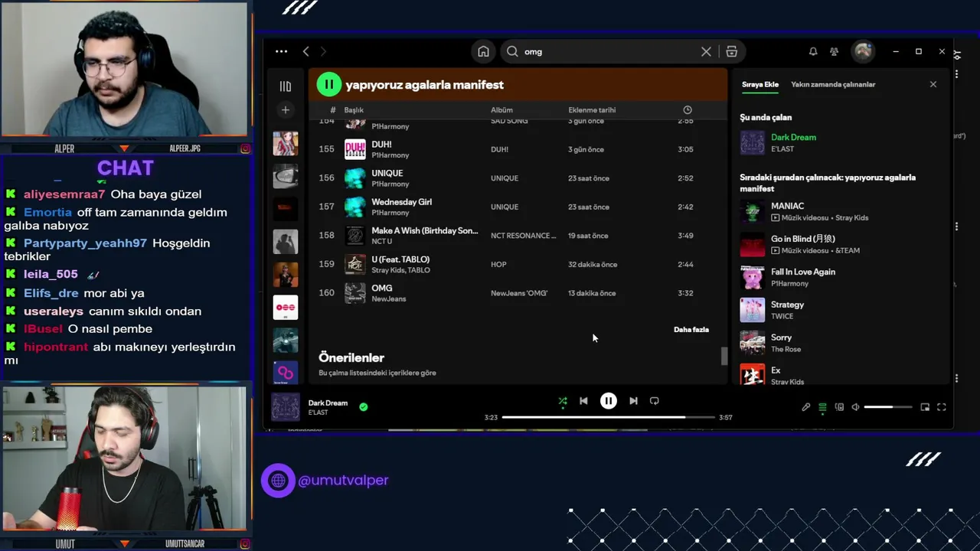Sort by the duration clock icon
The height and width of the screenshot is (551, 980).
[x=687, y=110]
